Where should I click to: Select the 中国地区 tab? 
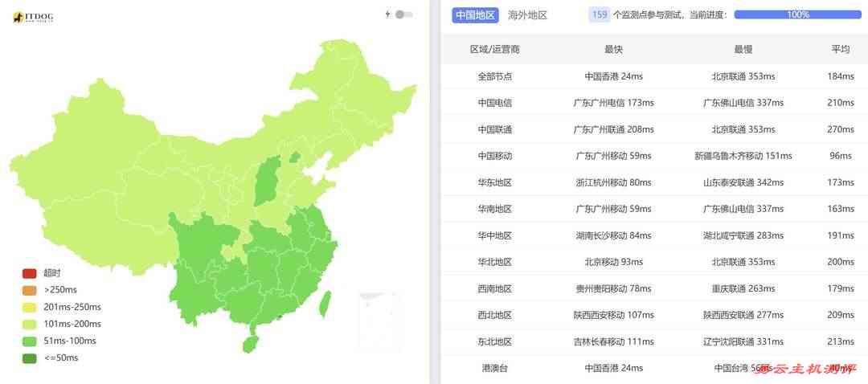coord(475,15)
